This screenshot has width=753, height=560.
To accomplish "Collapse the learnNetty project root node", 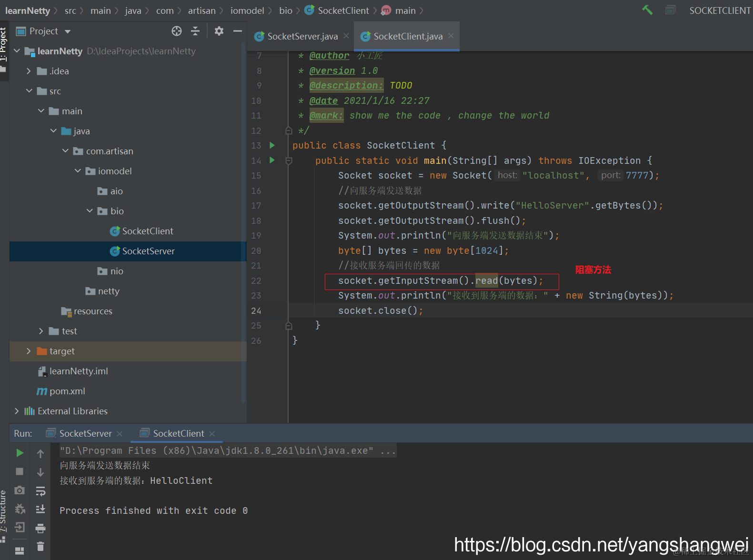I will tap(17, 51).
